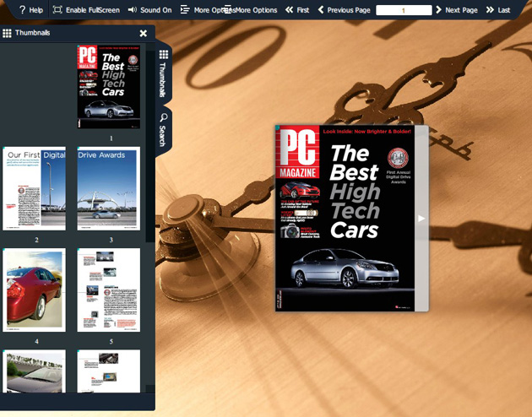Open page 1 cover thumbnail
This screenshot has width=532, height=417.
[x=109, y=86]
